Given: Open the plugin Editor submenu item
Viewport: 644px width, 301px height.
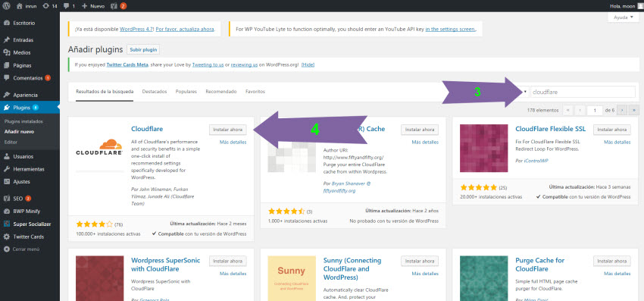Looking at the screenshot, I should point(11,143).
